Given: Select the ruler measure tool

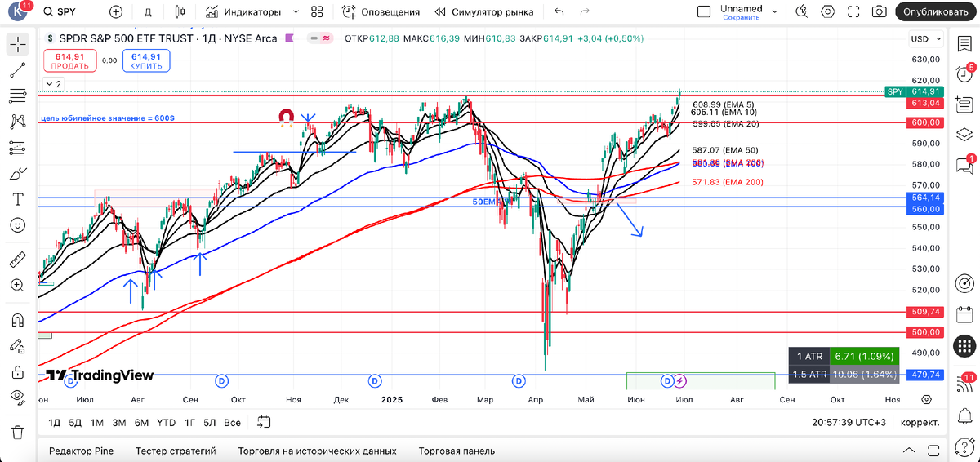Looking at the screenshot, I should coord(17,260).
